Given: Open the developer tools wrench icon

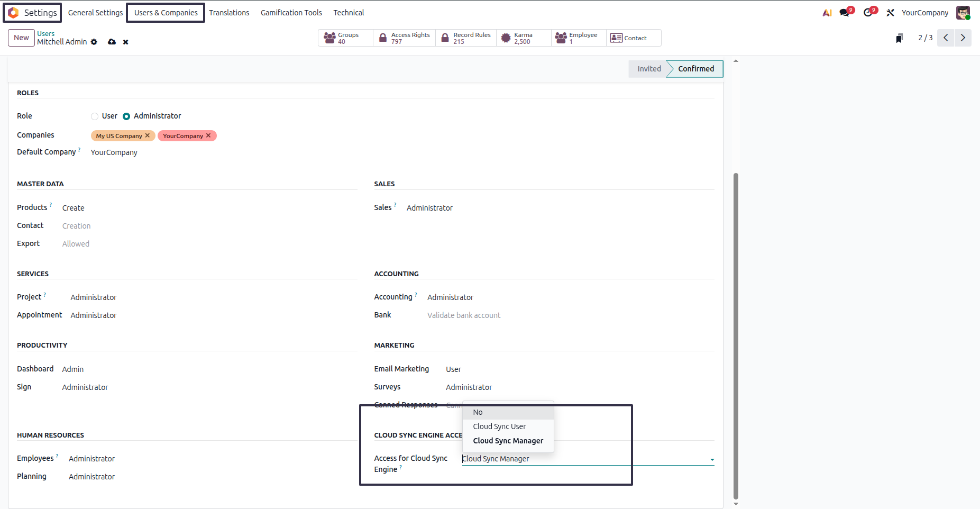Looking at the screenshot, I should 891,13.
